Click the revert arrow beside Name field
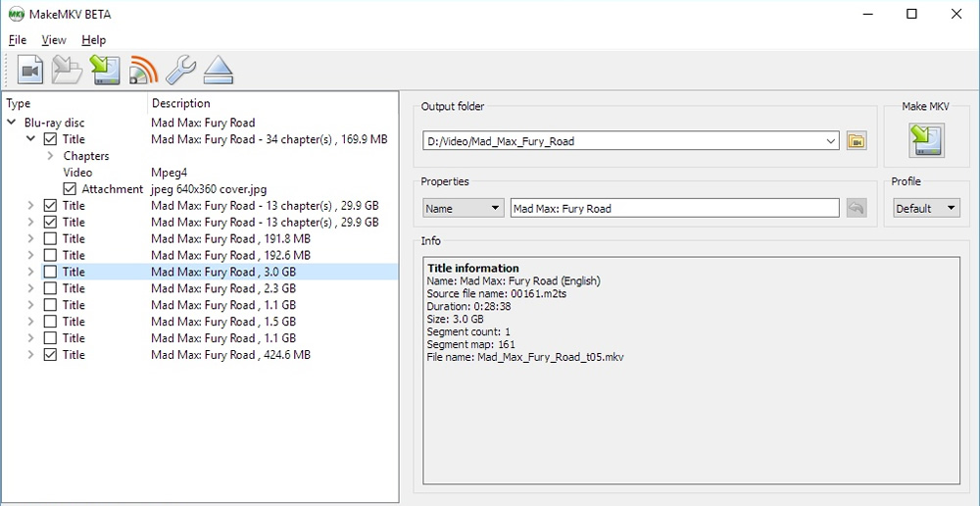 (x=857, y=208)
